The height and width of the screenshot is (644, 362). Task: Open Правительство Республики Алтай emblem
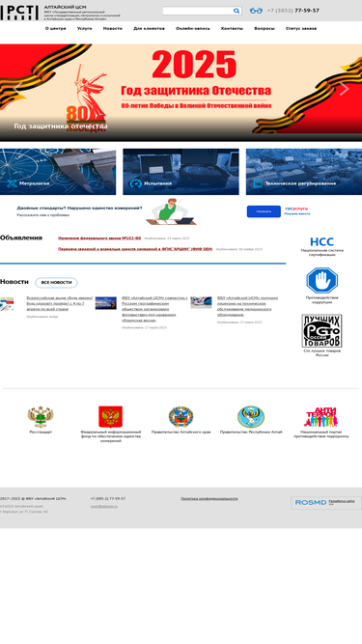pyautogui.click(x=251, y=417)
